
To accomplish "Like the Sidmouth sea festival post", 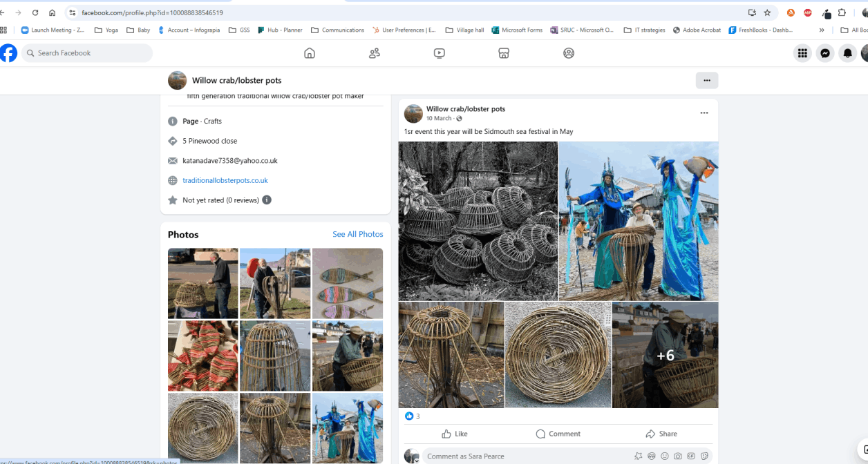I will click(455, 434).
